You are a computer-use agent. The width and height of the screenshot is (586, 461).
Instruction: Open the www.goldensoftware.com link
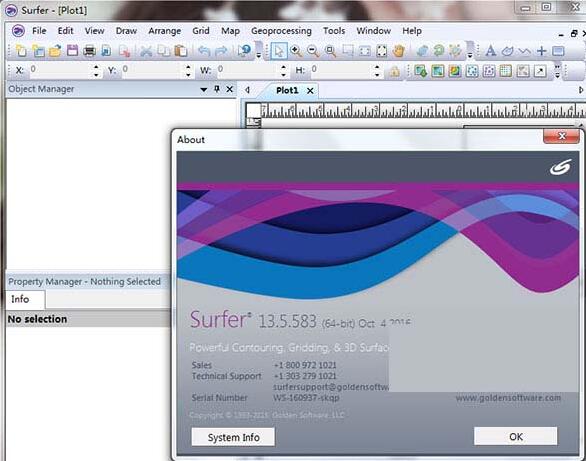(508, 398)
